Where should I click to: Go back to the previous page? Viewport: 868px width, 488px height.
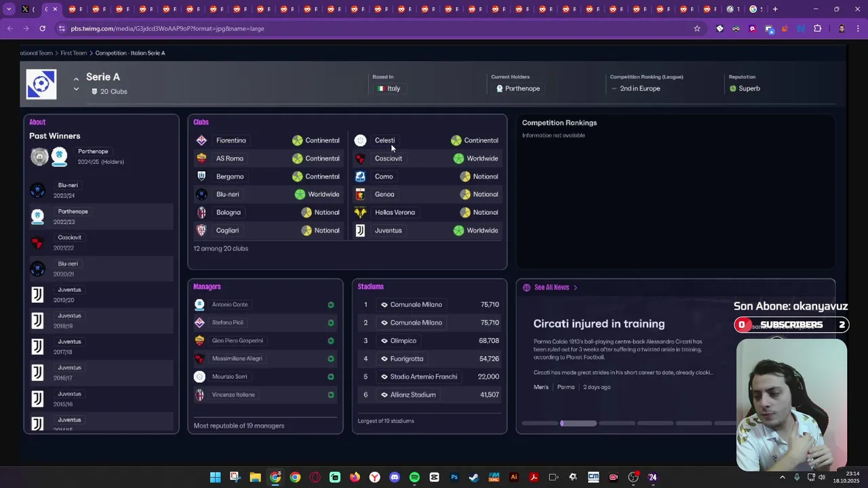(9, 28)
